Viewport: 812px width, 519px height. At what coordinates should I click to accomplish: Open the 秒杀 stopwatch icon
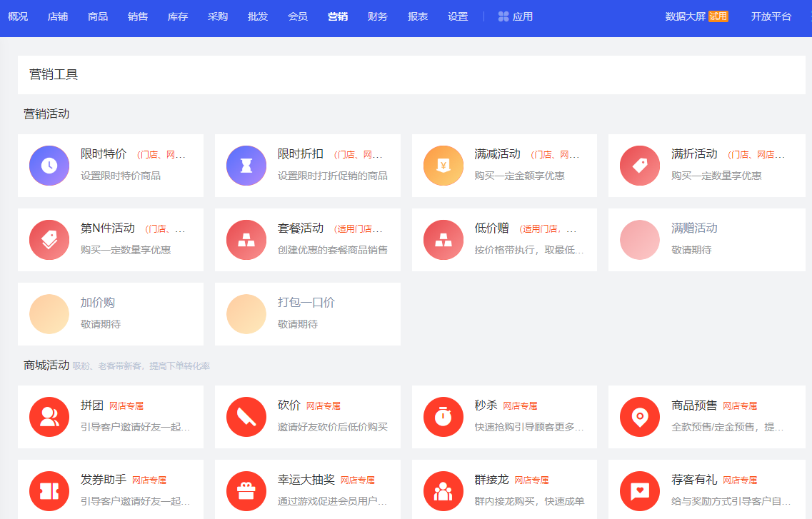point(443,417)
